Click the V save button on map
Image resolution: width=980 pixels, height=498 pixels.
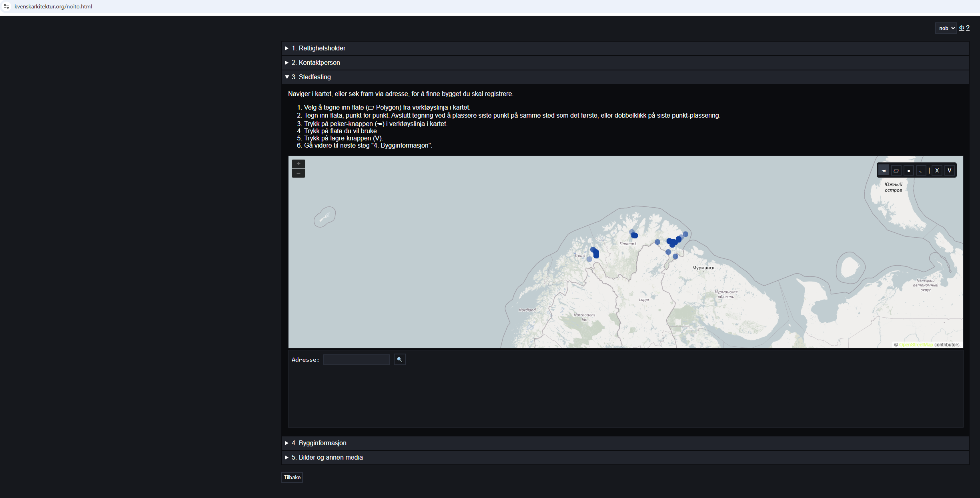(x=949, y=171)
